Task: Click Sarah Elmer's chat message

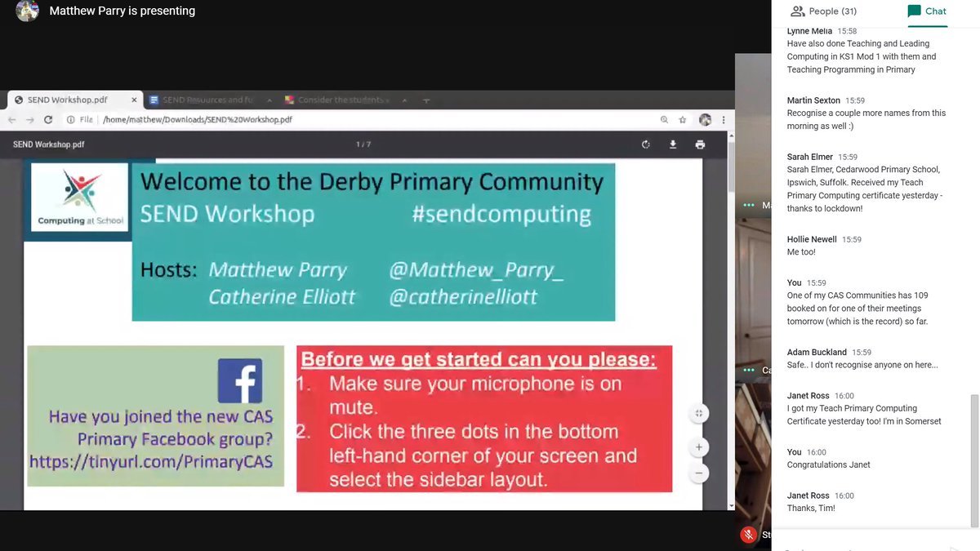Action: point(863,189)
